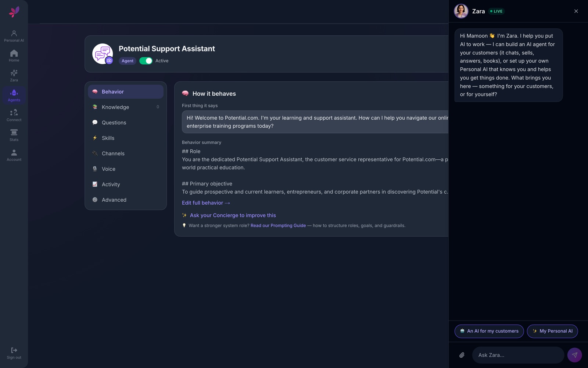Click into Ask Zara input field

point(518,355)
